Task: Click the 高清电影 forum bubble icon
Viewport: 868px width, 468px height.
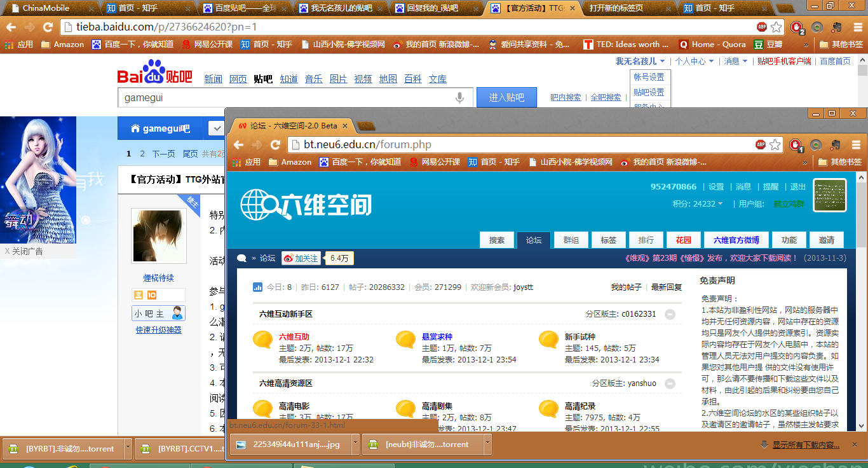Action: [263, 410]
